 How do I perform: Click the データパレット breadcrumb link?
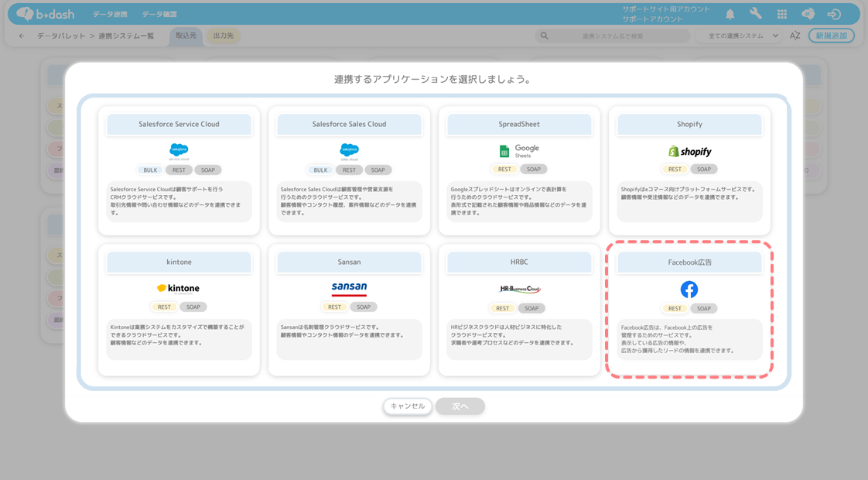[x=61, y=36]
